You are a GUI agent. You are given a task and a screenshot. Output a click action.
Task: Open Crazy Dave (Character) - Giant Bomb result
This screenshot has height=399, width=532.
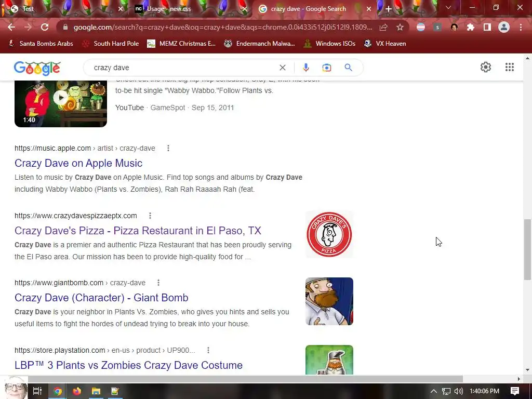pos(101,298)
